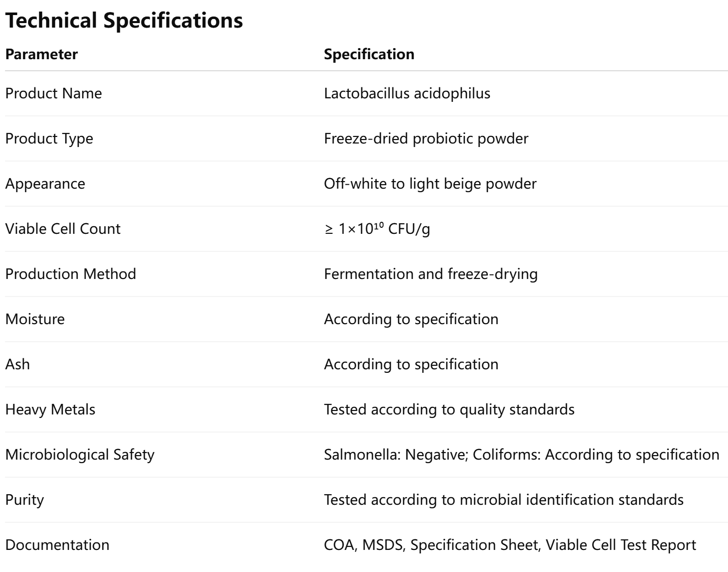The image size is (728, 572).
Task: Select the Appearance parameter cell
Action: (45, 184)
